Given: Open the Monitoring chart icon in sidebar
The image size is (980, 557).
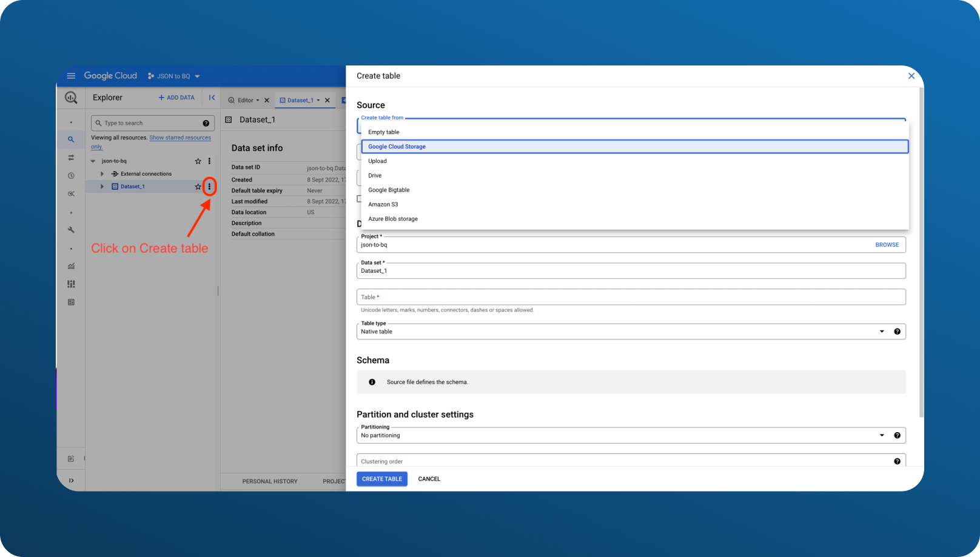Looking at the screenshot, I should click(71, 266).
